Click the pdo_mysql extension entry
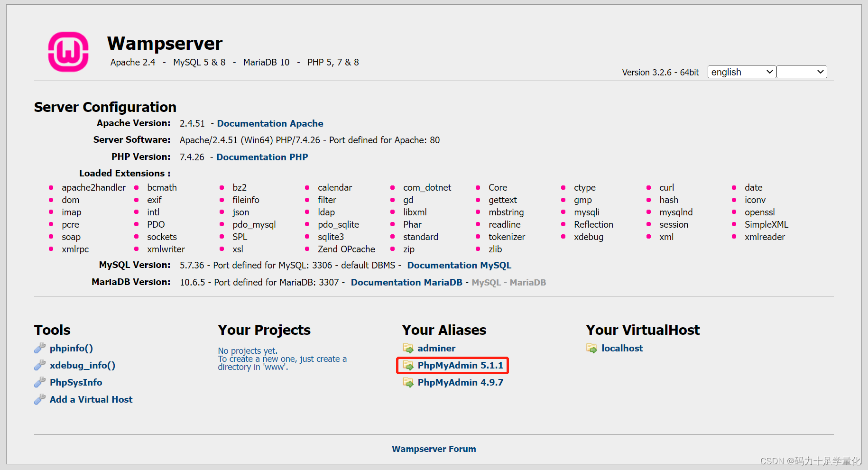 pyautogui.click(x=254, y=224)
